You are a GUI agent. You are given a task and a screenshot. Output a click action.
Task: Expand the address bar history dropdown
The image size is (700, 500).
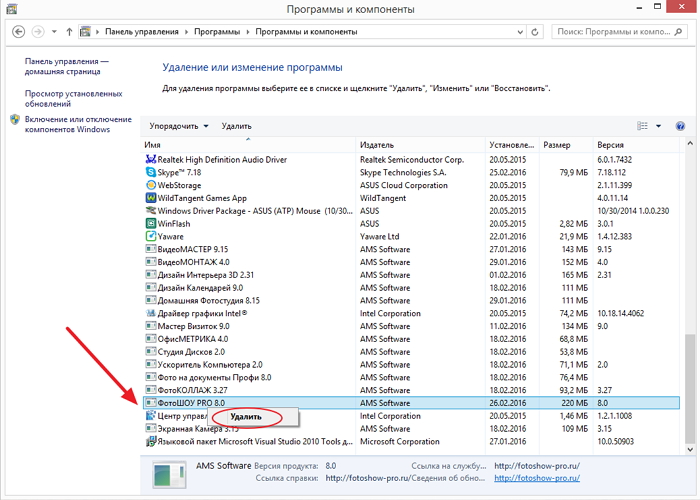tap(520, 32)
